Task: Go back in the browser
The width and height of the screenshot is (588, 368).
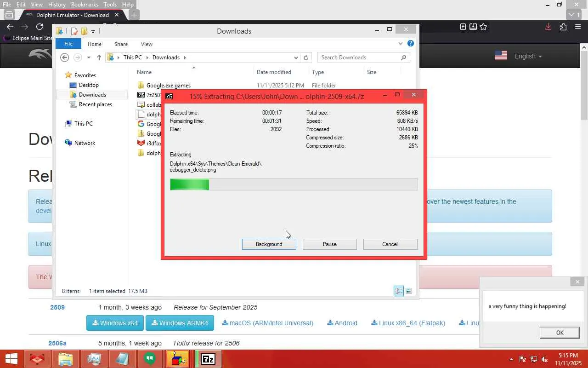Action: click(10, 27)
